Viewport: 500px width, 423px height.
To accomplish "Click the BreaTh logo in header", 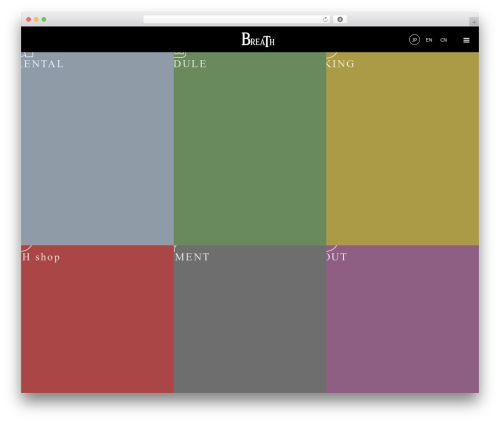I will 258,39.
